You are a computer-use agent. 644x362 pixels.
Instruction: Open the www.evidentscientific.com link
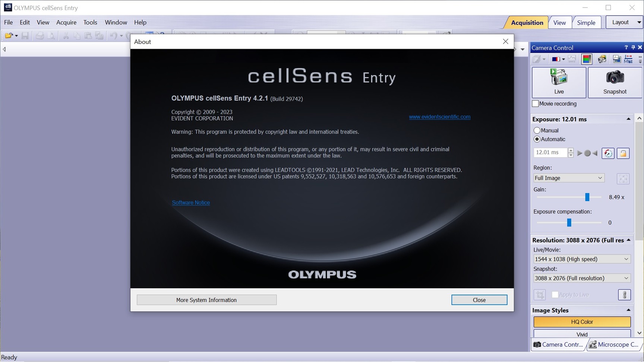coord(440,117)
